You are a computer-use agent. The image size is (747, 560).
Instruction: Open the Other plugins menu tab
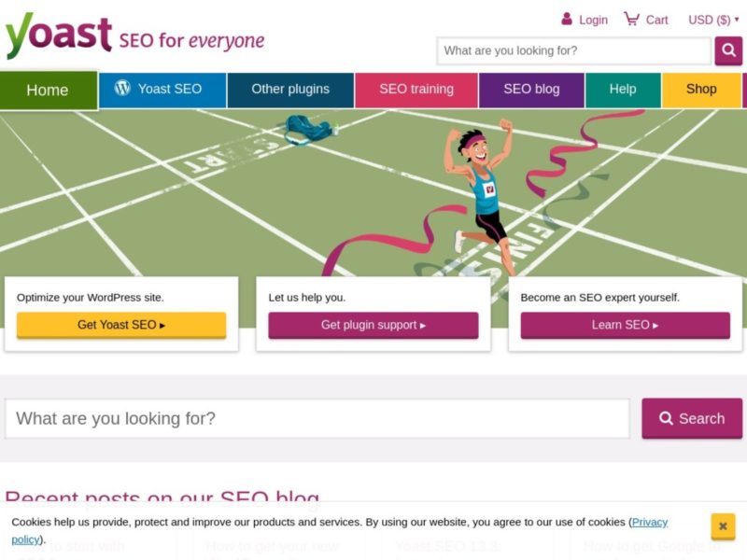coord(290,89)
